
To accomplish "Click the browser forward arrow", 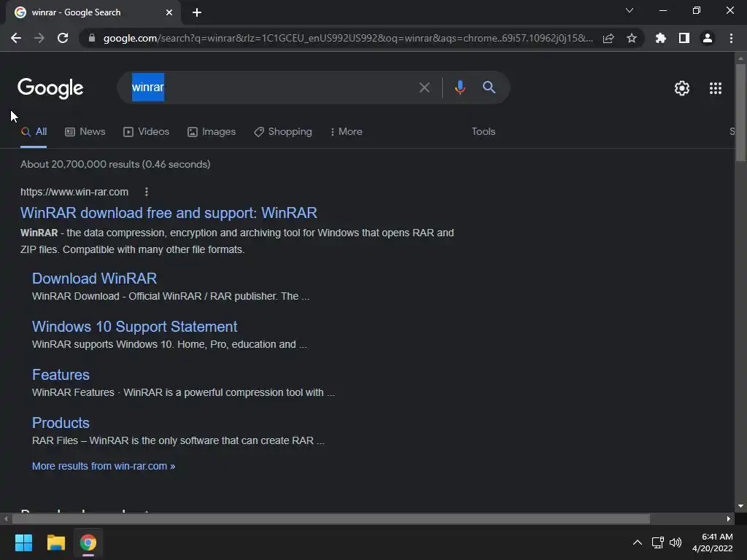I will point(39,38).
